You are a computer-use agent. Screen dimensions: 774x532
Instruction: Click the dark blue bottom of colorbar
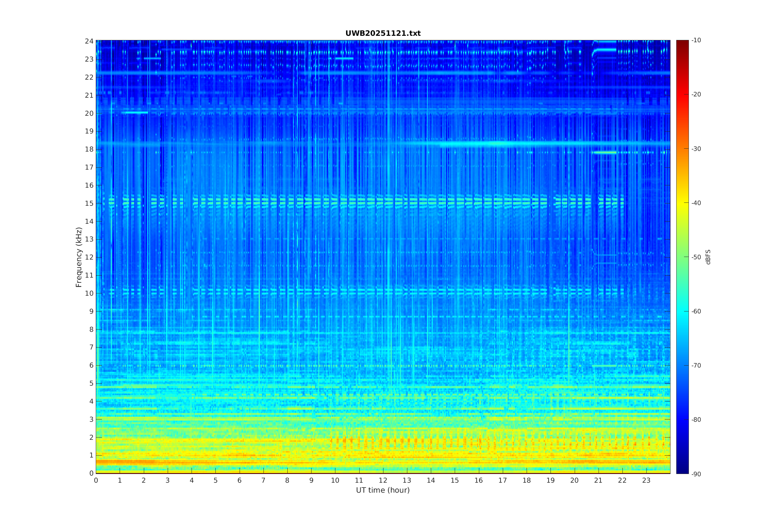[x=682, y=470]
